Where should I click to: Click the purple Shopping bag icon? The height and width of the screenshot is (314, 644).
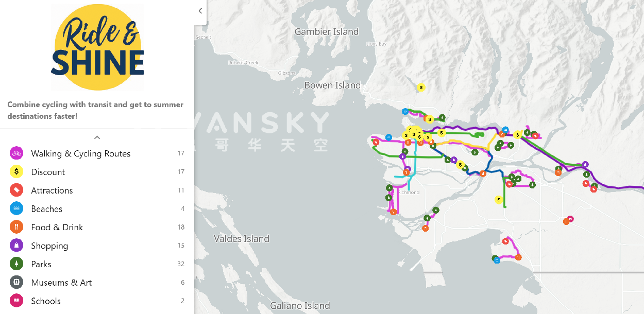click(16, 246)
